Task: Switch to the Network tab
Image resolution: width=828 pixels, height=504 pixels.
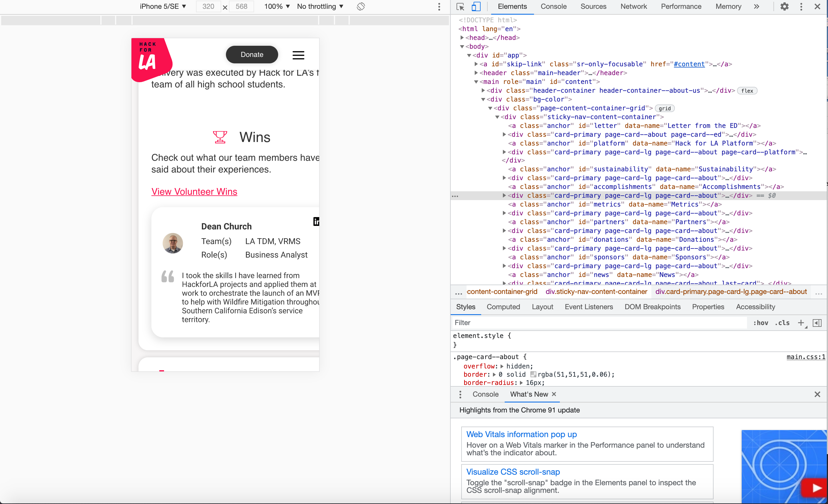Action: click(633, 7)
